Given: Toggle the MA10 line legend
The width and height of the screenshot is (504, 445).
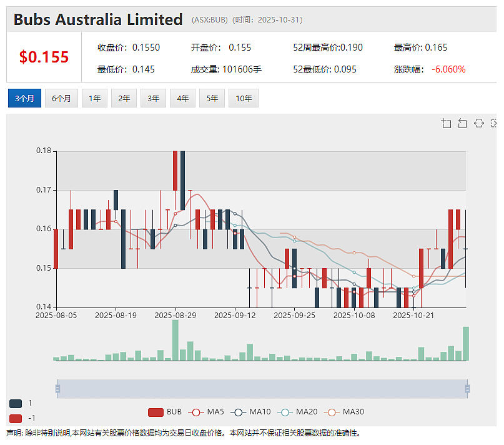Looking at the screenshot, I should tap(250, 412).
